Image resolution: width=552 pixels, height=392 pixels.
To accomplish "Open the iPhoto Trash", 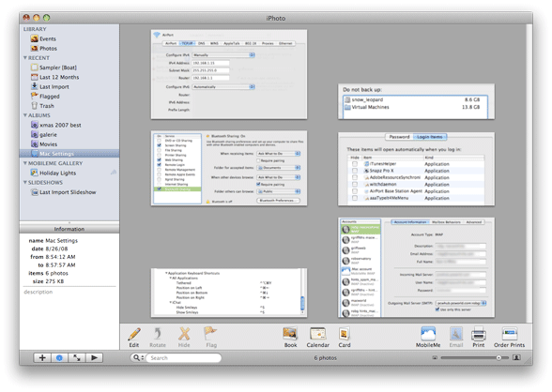I will coord(42,105).
